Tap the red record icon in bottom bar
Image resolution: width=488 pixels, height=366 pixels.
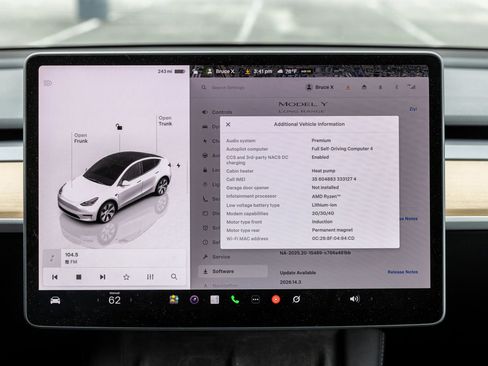[276, 300]
